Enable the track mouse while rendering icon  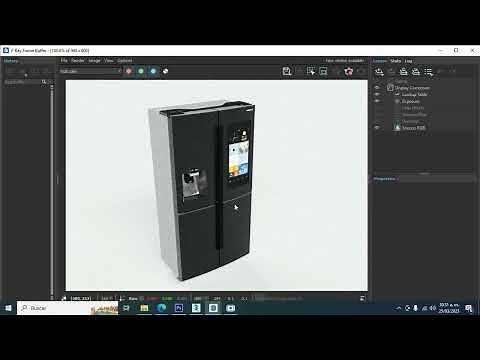tap(311, 71)
